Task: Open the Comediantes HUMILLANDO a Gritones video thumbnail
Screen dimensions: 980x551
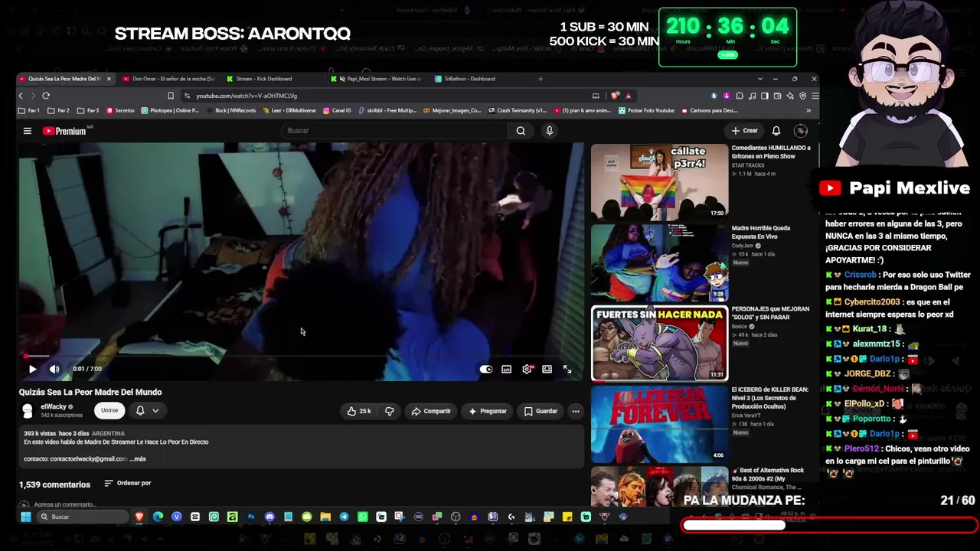Action: point(659,181)
